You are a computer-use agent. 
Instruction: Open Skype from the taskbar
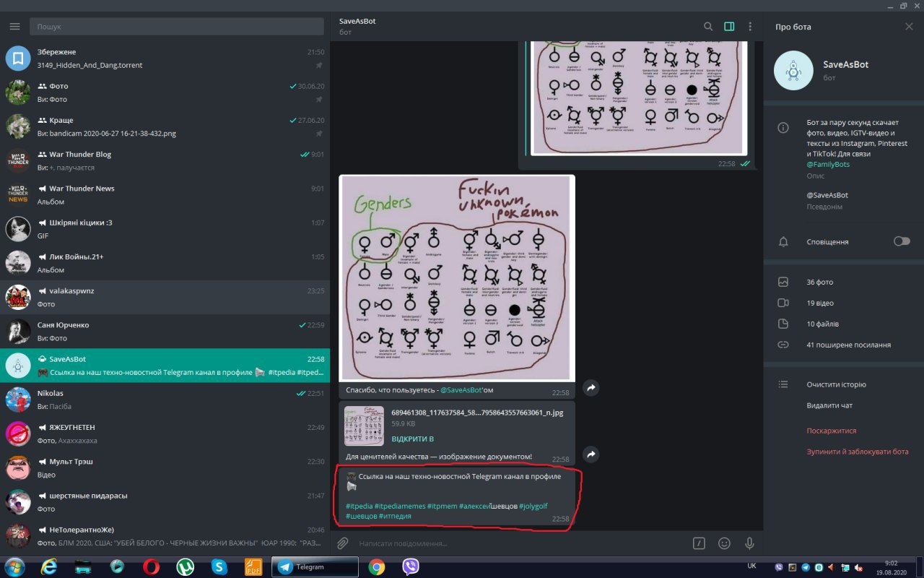coord(219,566)
